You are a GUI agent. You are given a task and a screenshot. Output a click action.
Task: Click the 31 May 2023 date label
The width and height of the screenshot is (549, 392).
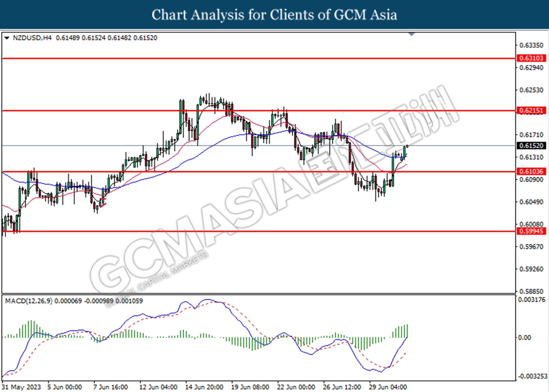[21, 387]
